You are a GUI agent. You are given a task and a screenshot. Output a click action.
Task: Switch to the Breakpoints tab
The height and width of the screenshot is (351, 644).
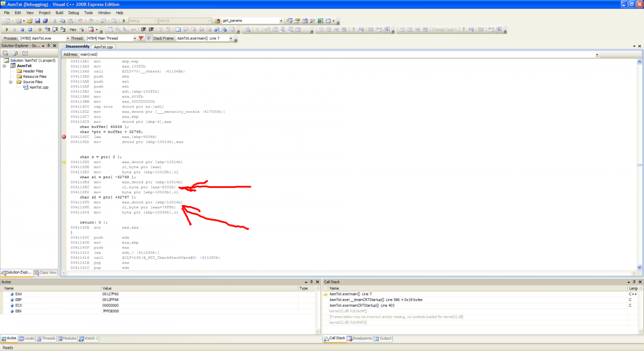click(360, 339)
